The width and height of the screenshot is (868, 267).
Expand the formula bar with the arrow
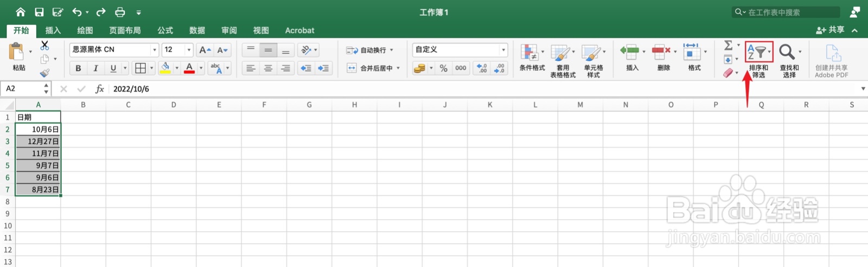863,88
